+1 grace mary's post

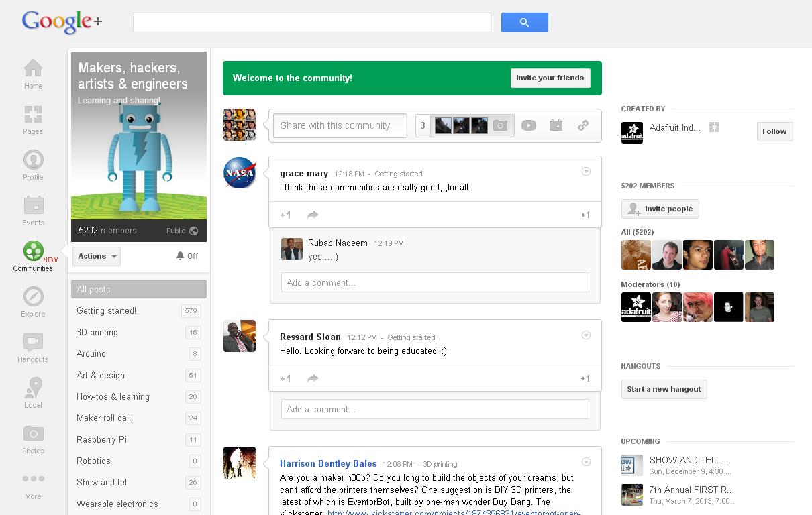click(x=285, y=215)
